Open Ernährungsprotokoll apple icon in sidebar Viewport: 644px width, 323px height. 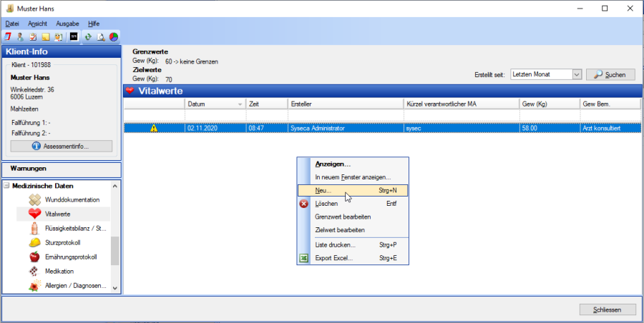point(34,257)
